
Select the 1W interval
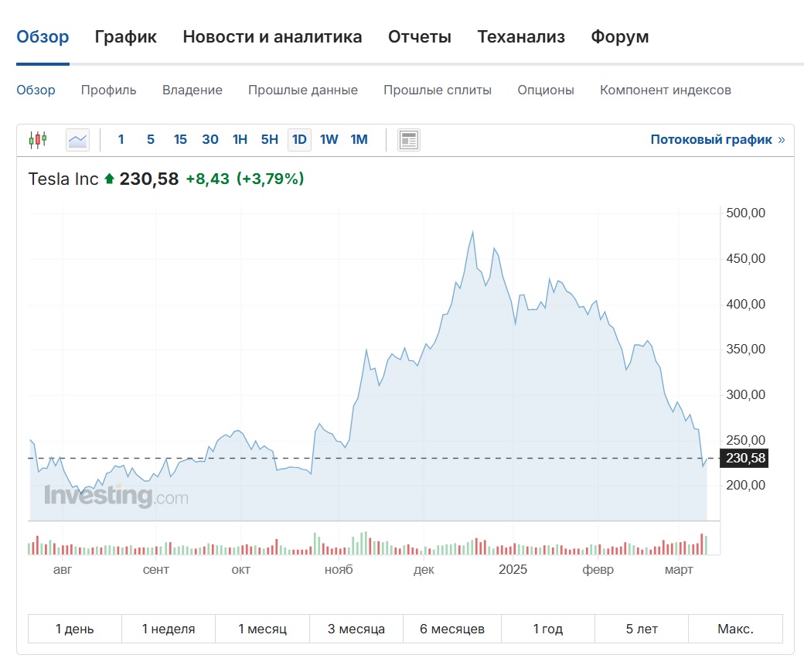[329, 139]
